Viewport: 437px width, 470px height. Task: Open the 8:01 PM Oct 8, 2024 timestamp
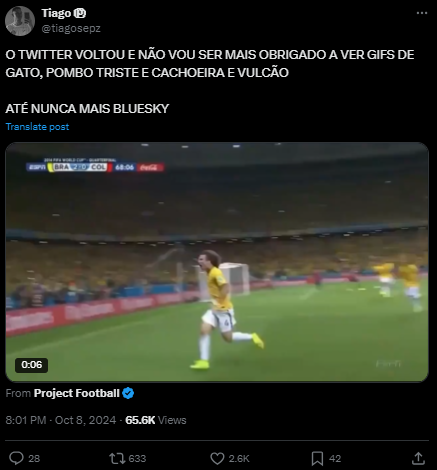(61, 420)
